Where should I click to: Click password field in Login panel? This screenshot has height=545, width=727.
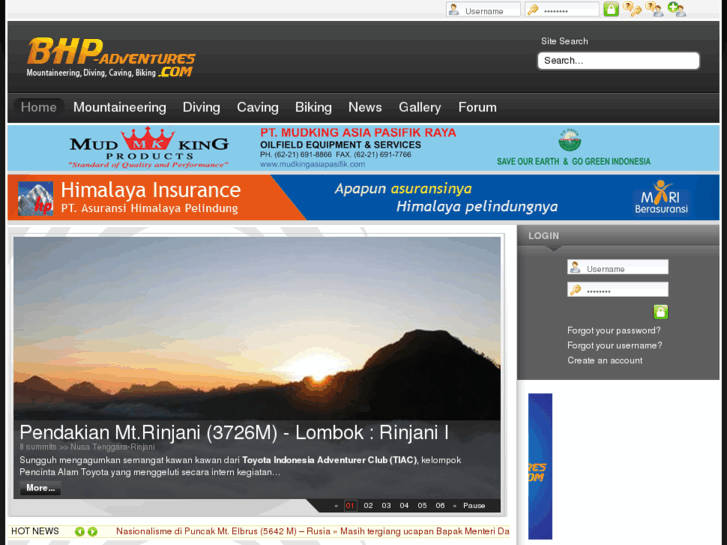click(618, 290)
